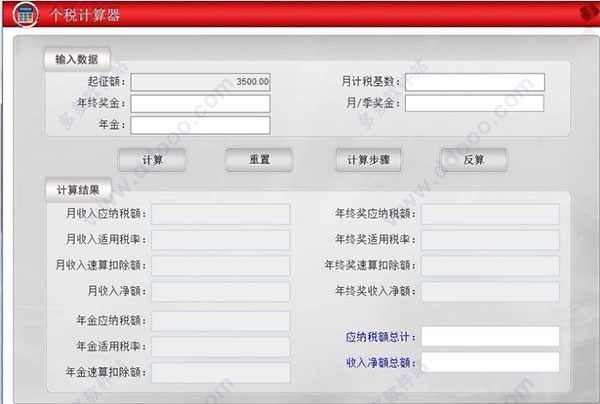
Task: Focus the 年终奖金 input field
Action: 200,104
